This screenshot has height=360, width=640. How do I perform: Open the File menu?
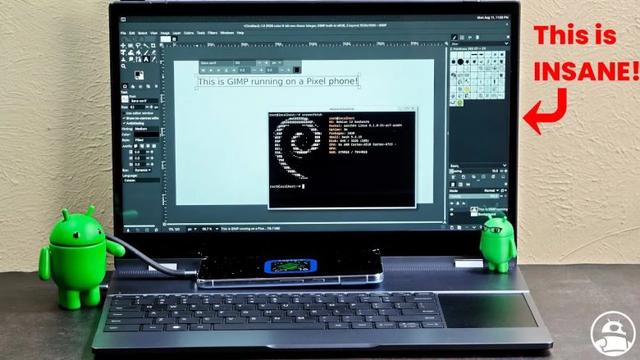(x=123, y=33)
